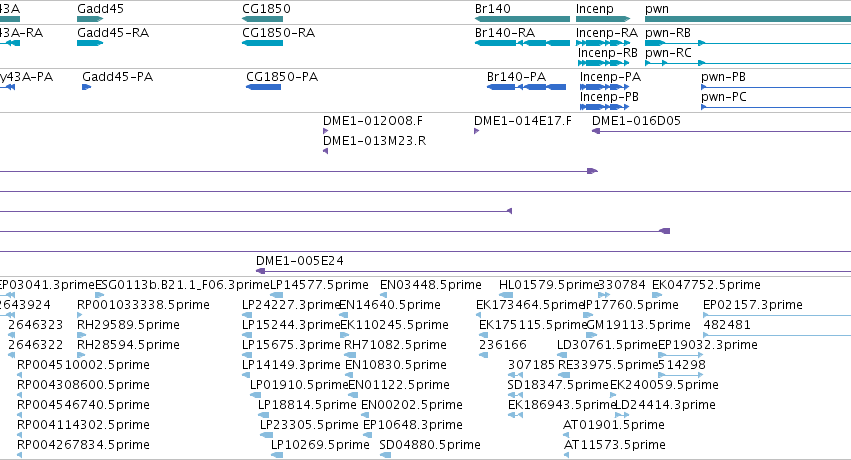Click the LP14577.5prime EST label
Viewport: 851px width, 460px height.
tap(319, 285)
